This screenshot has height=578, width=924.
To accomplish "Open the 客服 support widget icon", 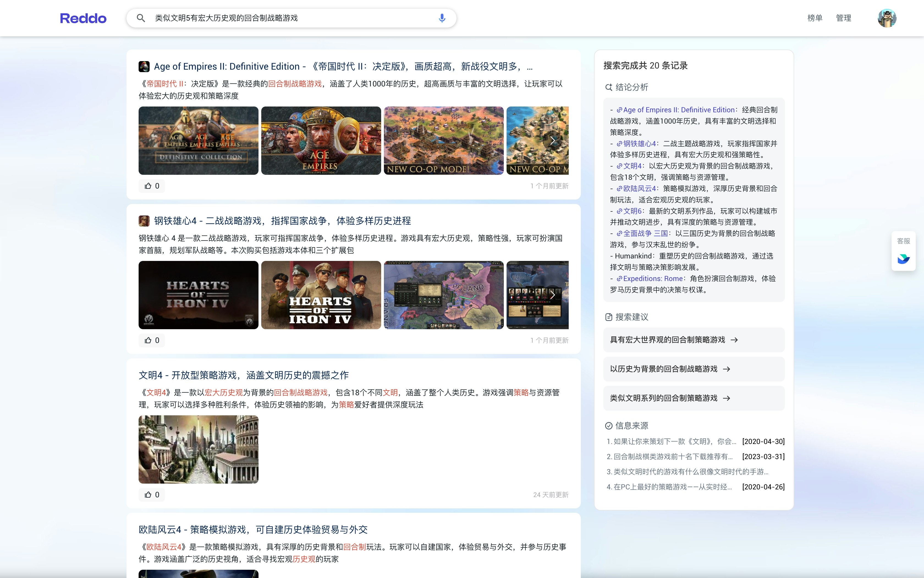I will (x=903, y=259).
